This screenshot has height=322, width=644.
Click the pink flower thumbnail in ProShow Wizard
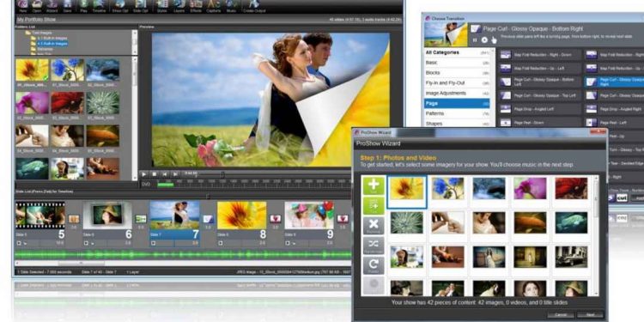click(x=531, y=188)
